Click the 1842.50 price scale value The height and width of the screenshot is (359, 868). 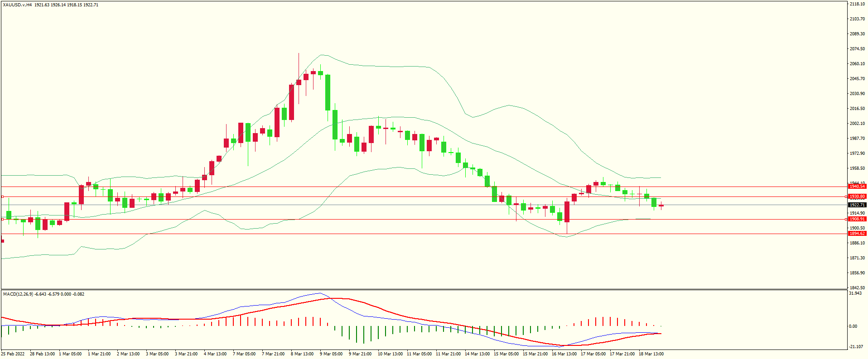pos(857,288)
